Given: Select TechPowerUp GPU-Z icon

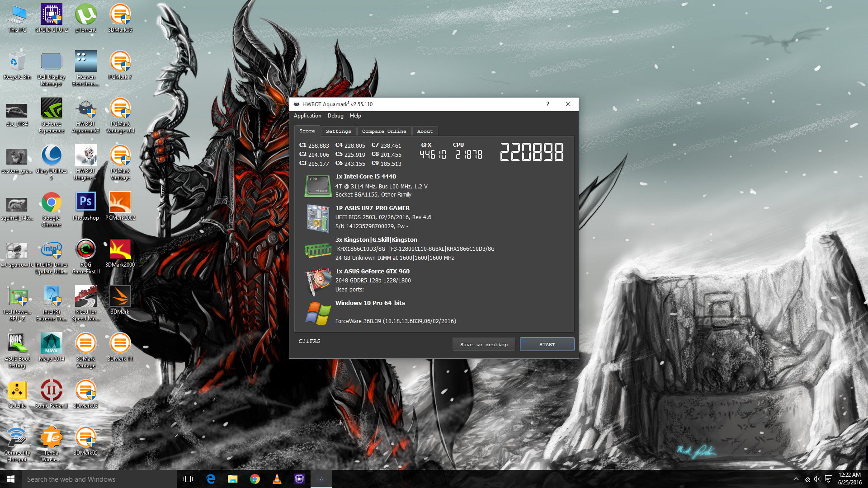Looking at the screenshot, I should pyautogui.click(x=17, y=304).
